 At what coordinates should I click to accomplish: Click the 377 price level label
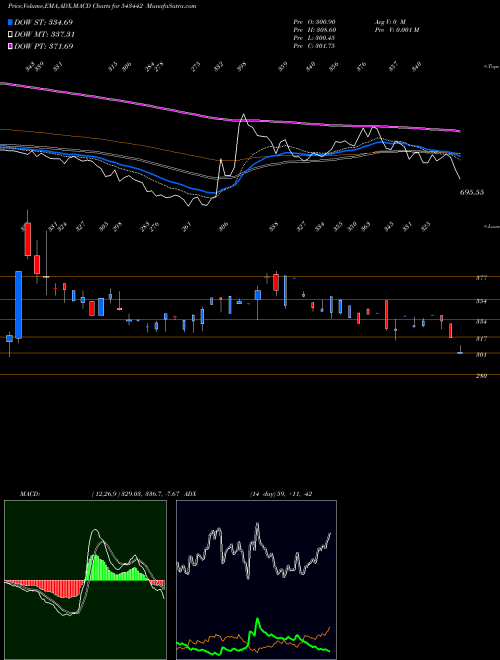[481, 278]
